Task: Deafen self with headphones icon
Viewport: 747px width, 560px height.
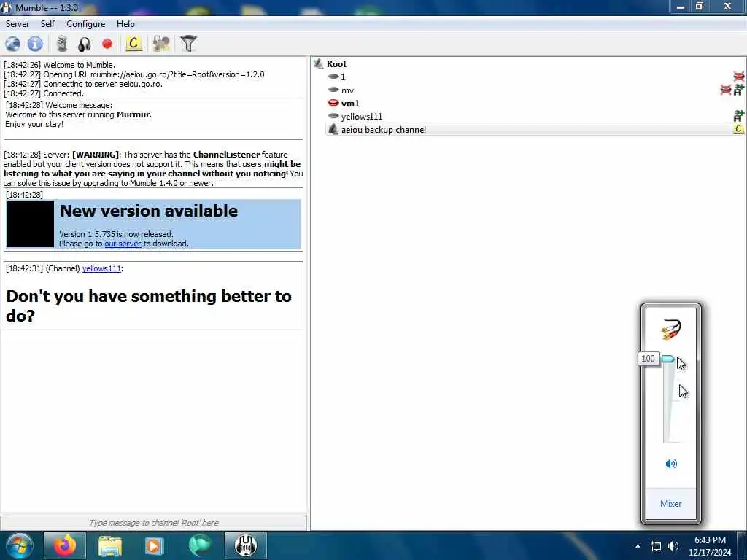Action: [85, 44]
